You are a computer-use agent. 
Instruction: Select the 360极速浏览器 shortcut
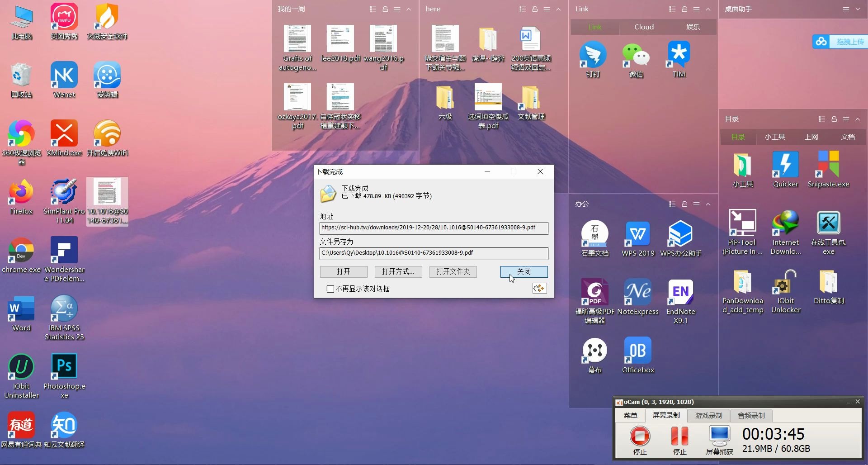tap(21, 142)
